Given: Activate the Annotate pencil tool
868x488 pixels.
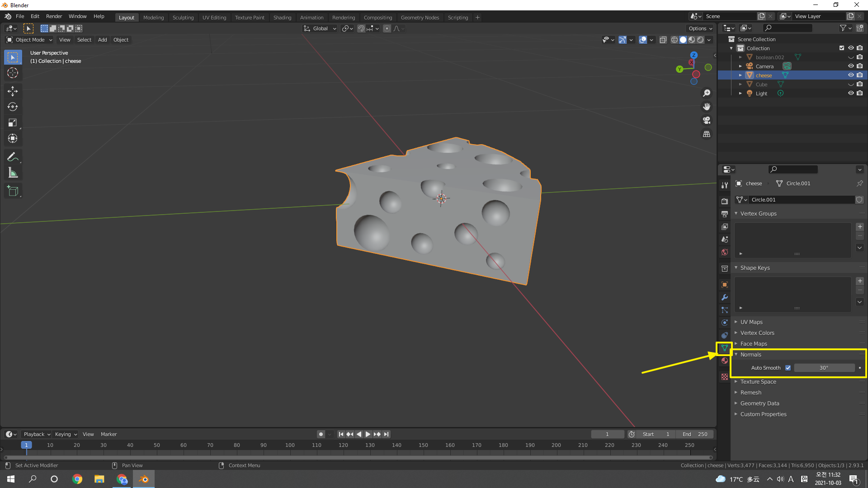Looking at the screenshot, I should pyautogui.click(x=13, y=157).
